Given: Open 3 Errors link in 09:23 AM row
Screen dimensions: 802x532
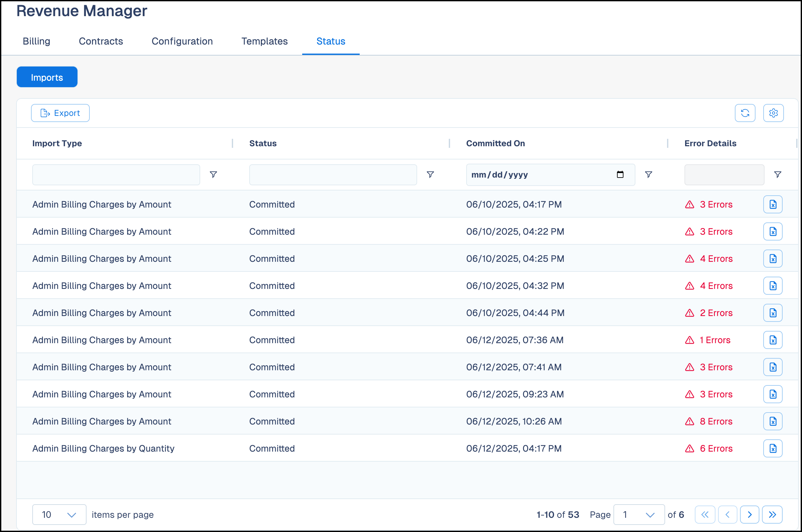Looking at the screenshot, I should (716, 394).
